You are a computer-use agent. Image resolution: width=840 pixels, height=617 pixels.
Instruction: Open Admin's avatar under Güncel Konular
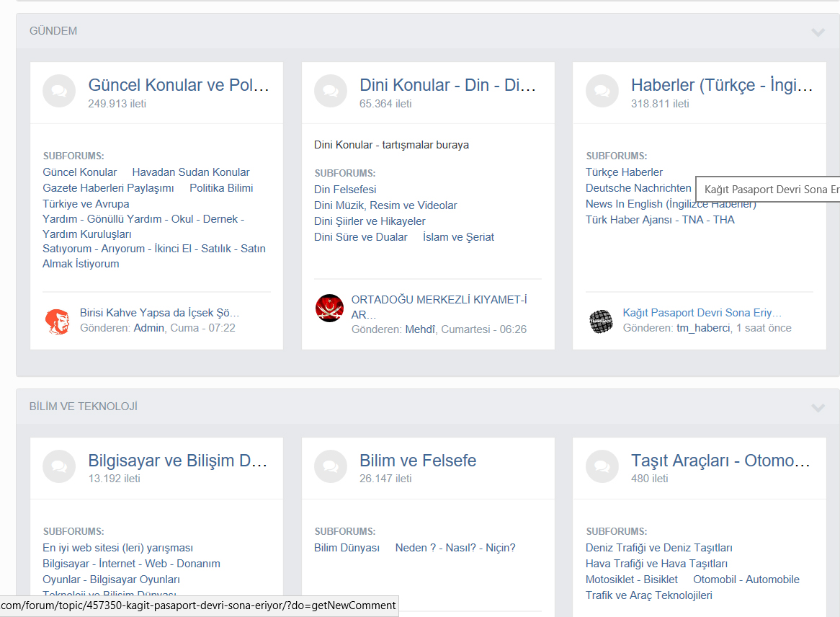(x=57, y=321)
